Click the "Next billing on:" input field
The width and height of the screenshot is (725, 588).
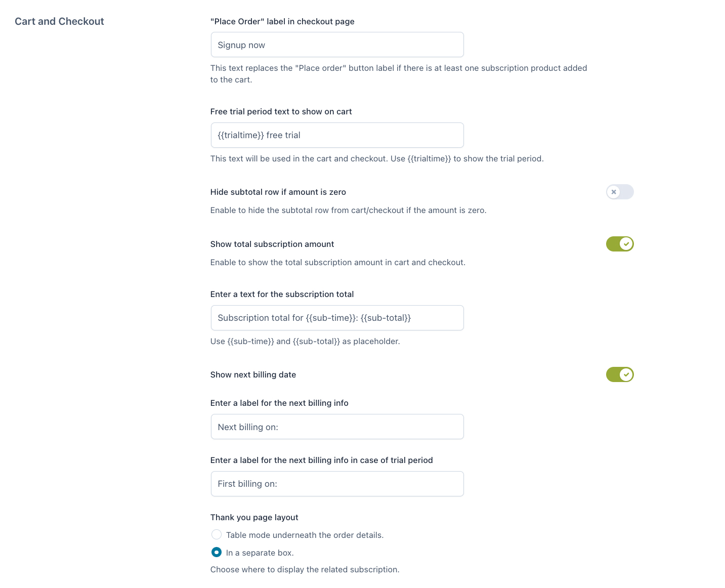click(x=337, y=427)
